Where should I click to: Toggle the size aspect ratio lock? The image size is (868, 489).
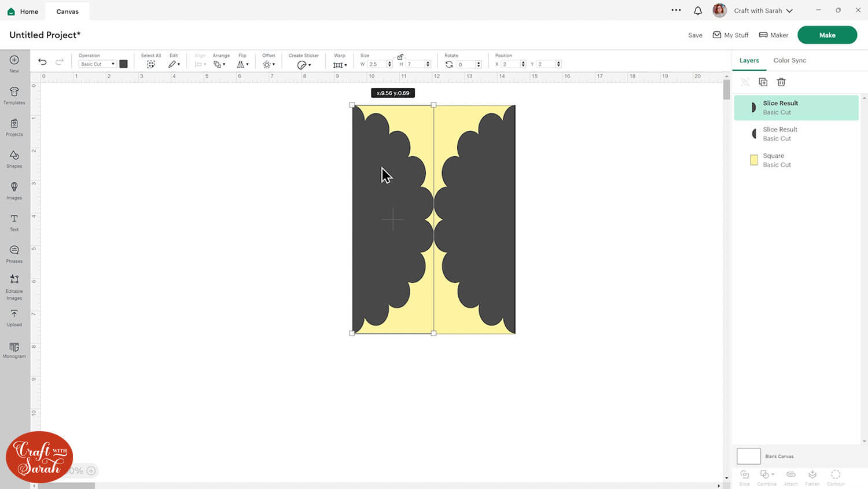tap(400, 57)
